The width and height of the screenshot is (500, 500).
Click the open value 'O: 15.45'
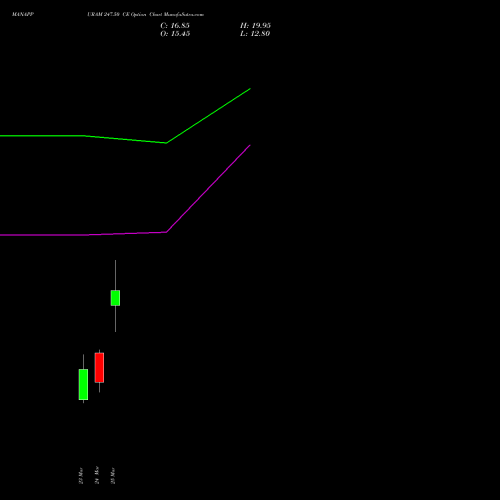click(x=175, y=34)
